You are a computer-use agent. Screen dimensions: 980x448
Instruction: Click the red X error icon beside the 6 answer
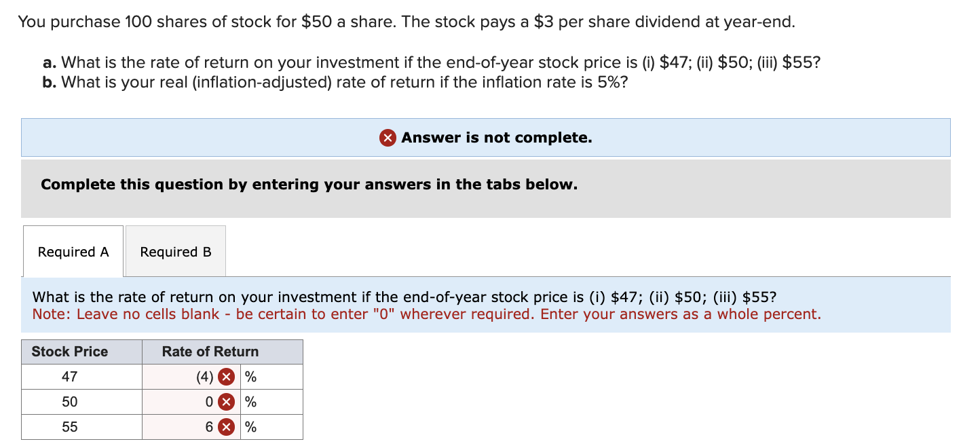[227, 426]
